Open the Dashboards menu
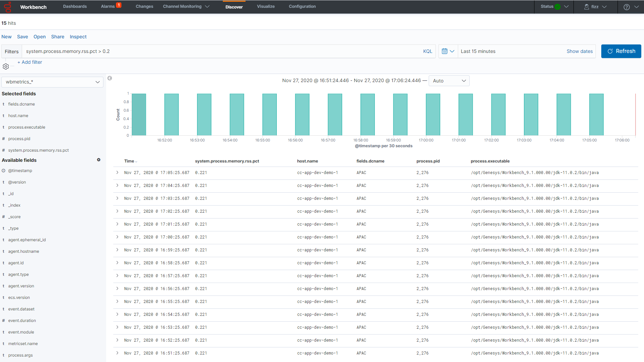 pos(75,6)
